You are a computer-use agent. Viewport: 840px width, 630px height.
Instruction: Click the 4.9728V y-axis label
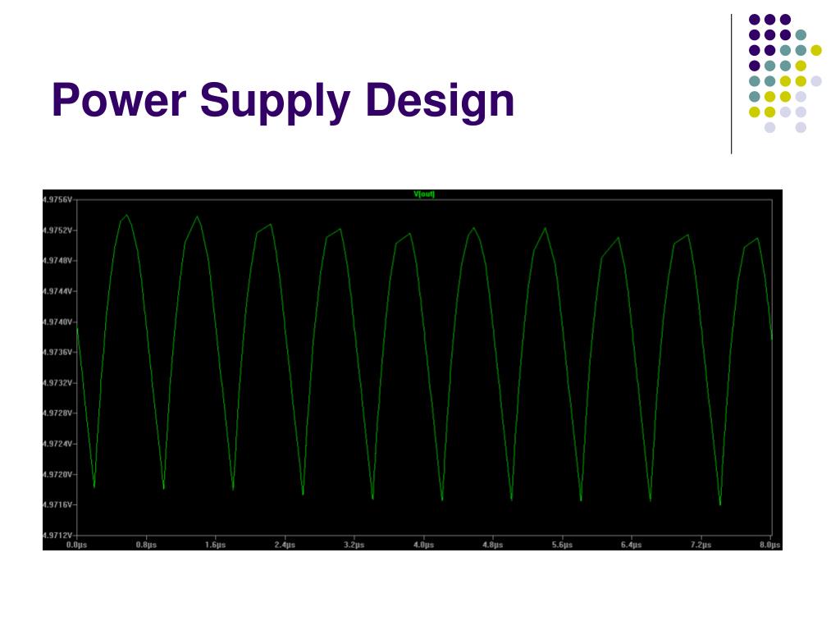[58, 413]
